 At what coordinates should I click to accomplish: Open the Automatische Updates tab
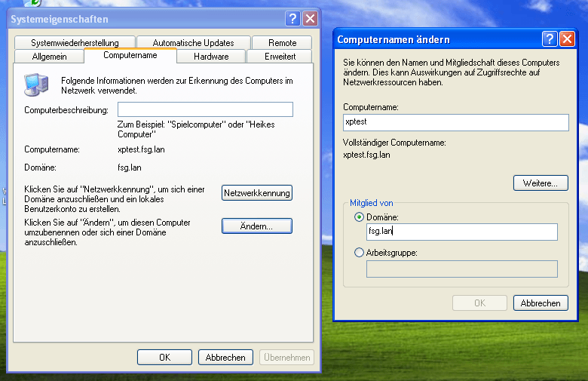(193, 43)
